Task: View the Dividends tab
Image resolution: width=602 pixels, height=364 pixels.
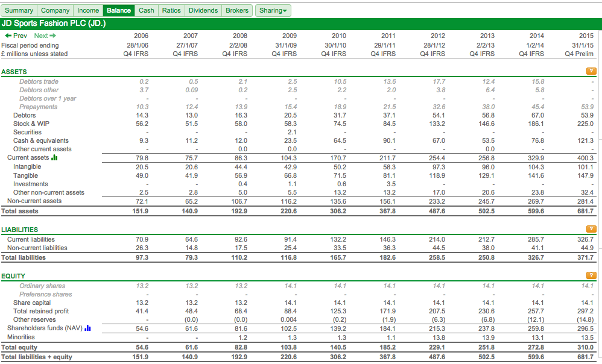Action: tap(203, 10)
